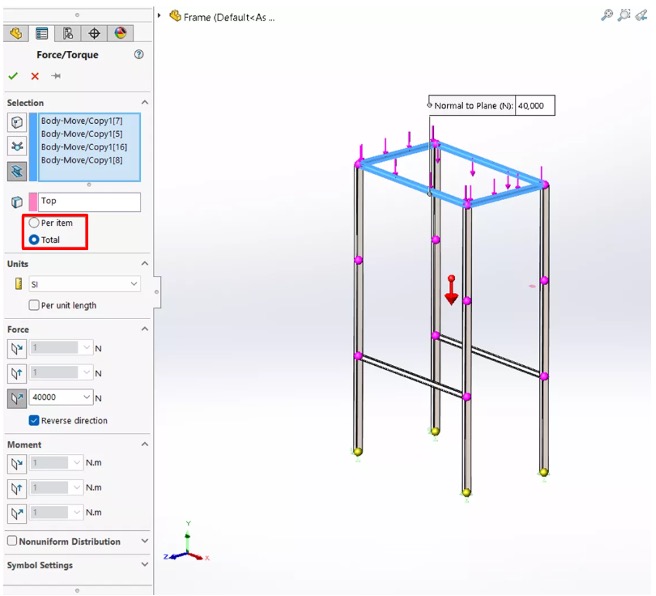Open the 40000 N force value dropdown

(87, 397)
